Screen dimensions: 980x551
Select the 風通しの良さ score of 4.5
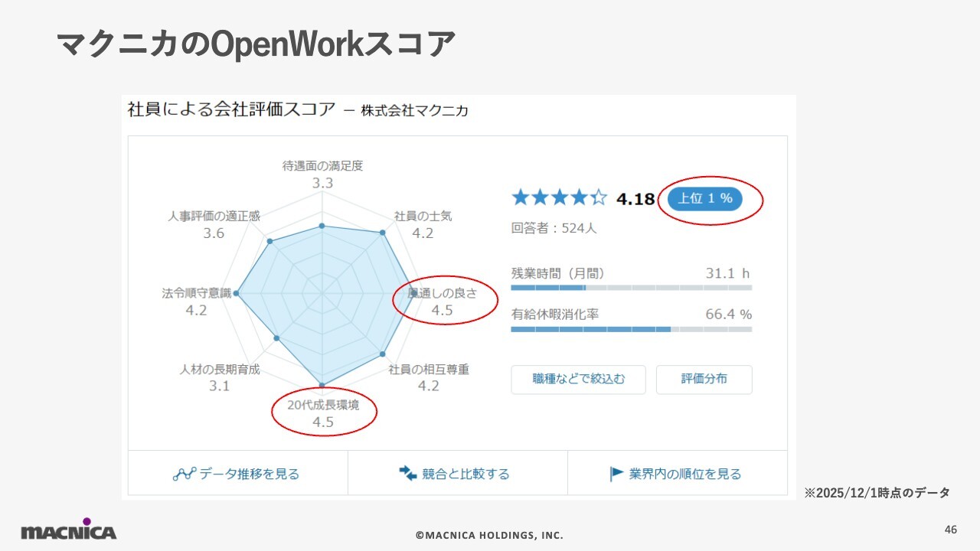[x=442, y=310]
